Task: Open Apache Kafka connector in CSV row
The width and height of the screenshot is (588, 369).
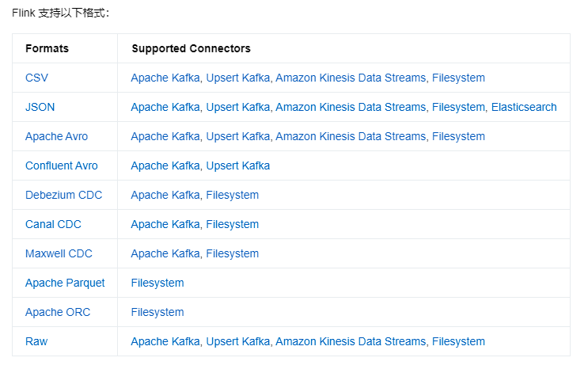Action: point(165,78)
